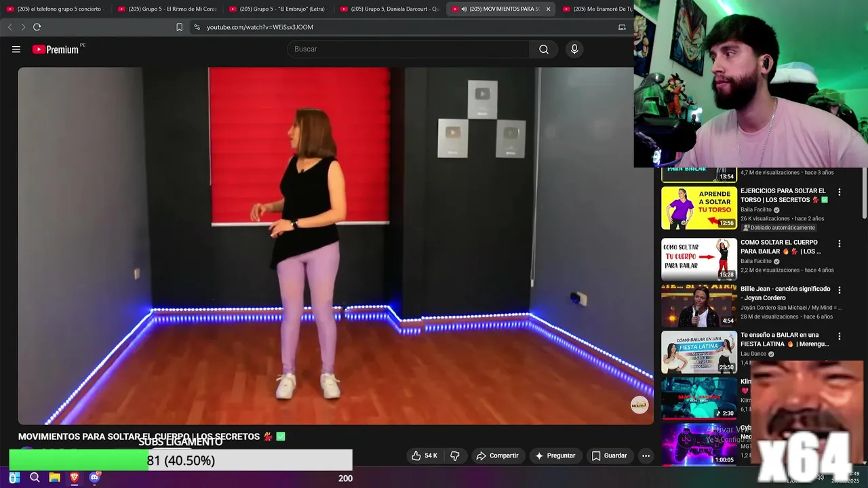This screenshot has height=488, width=868.
Task: Bookmark this page with bookmark icon
Action: (x=179, y=27)
